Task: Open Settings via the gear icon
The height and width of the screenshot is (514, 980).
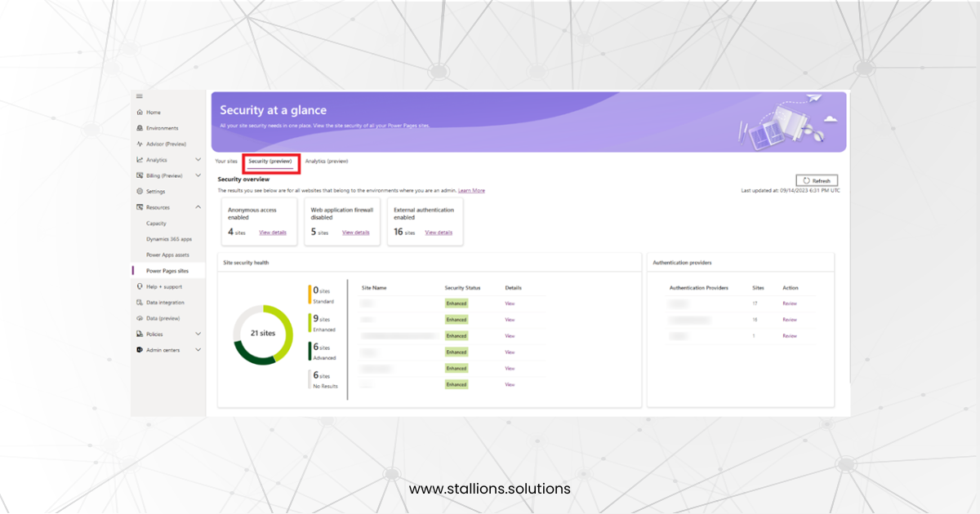Action: (140, 192)
